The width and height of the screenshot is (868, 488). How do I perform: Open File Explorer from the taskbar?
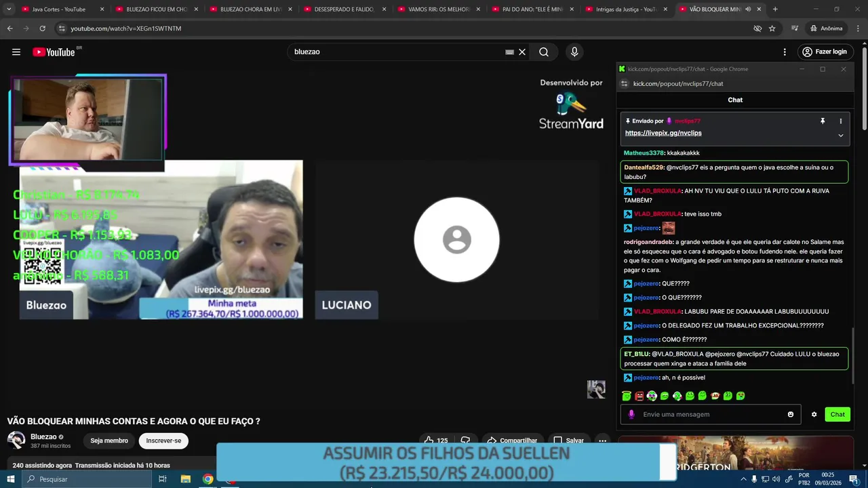click(185, 479)
